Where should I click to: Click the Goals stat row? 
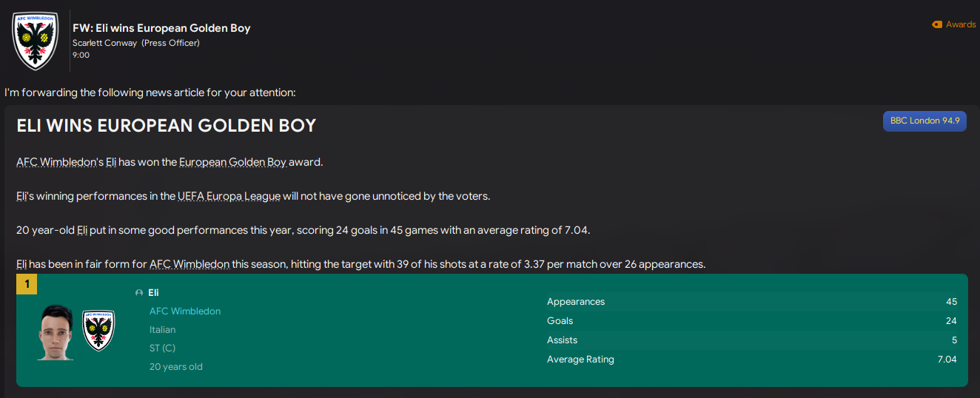coord(751,321)
